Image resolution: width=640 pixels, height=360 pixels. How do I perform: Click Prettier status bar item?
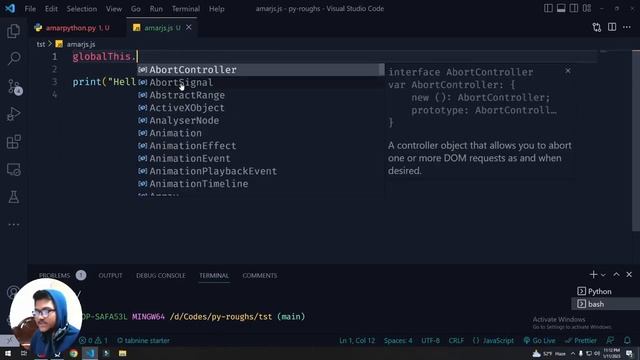(581, 340)
